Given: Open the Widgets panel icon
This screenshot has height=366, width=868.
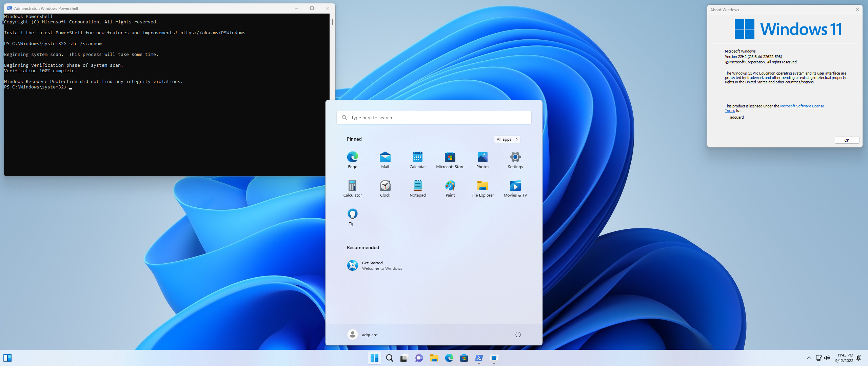Looking at the screenshot, I should click(x=7, y=358).
